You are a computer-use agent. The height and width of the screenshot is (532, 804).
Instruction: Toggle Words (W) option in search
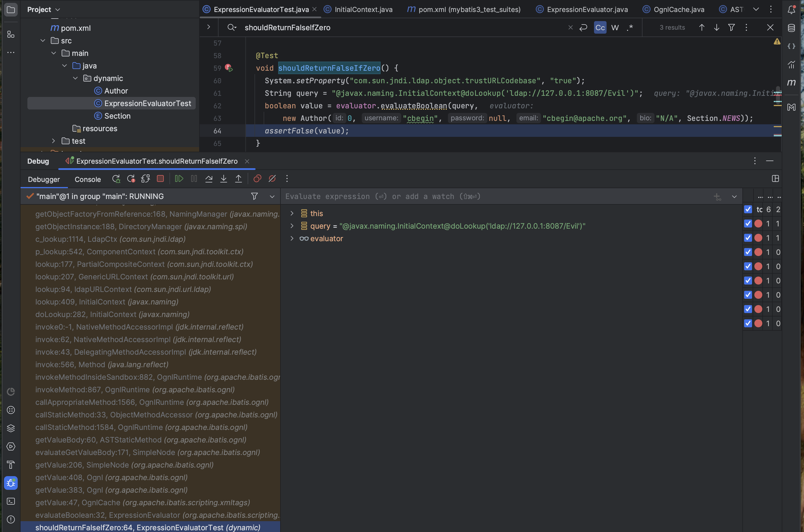click(x=615, y=27)
